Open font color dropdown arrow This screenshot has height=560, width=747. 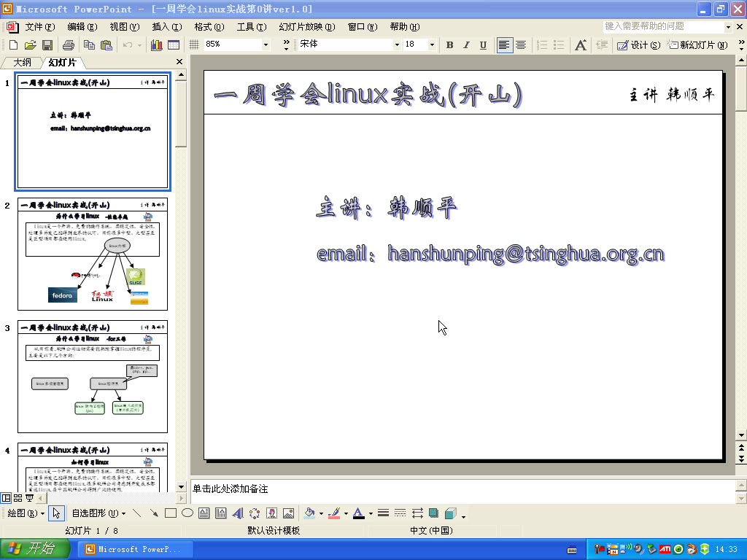coord(371,513)
